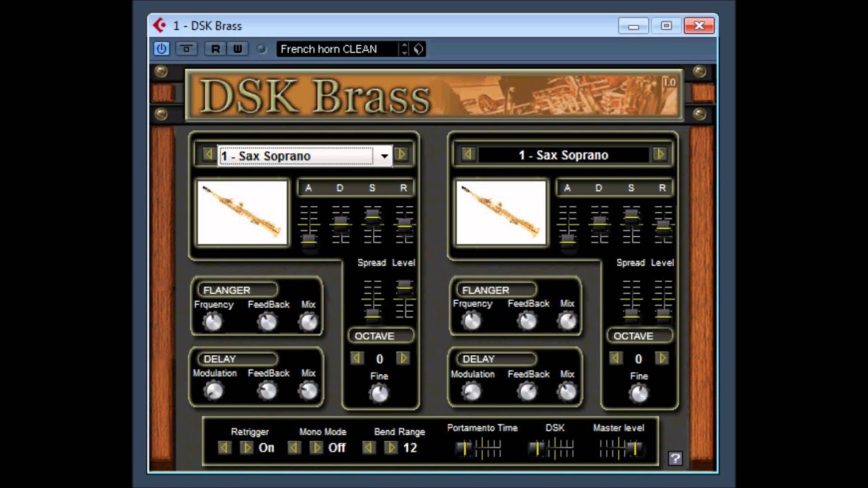This screenshot has width=868, height=488.
Task: Open left layer Sax Soprano dropdown arrow
Action: tap(384, 156)
